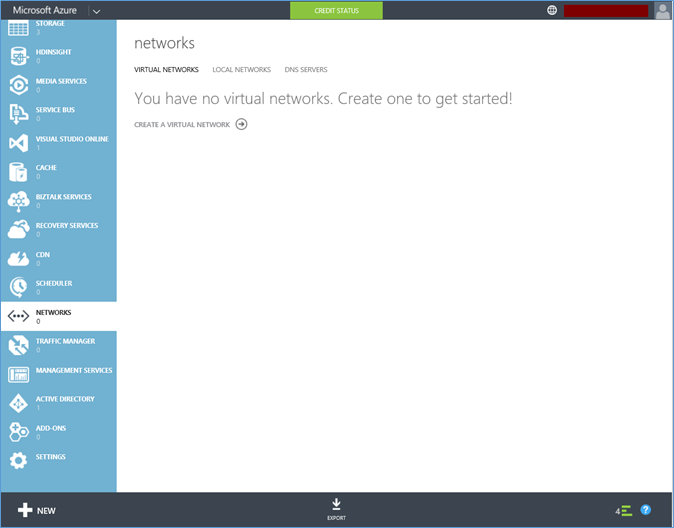Click the Networks label in sidebar
Screen dimensions: 674x528
54,312
